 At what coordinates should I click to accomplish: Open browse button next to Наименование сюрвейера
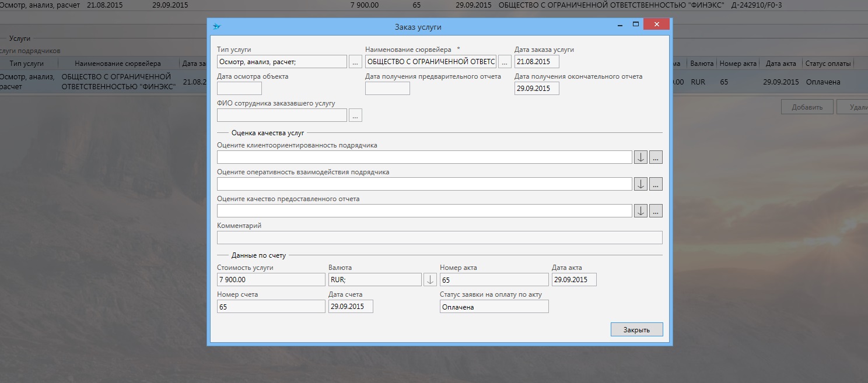coord(505,61)
